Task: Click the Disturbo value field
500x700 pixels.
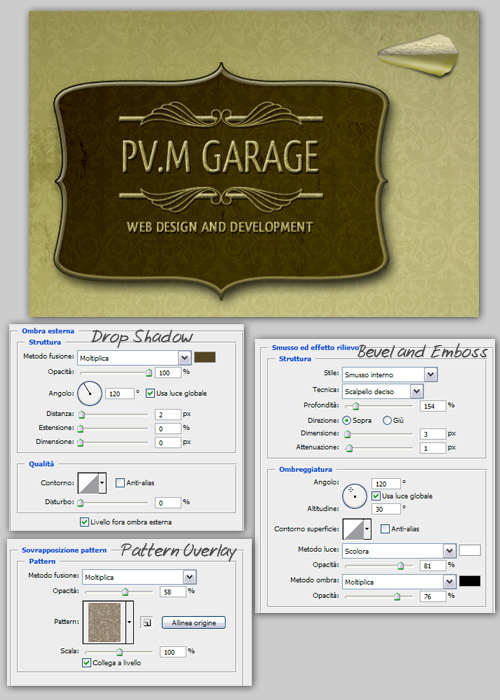Action: (x=168, y=503)
